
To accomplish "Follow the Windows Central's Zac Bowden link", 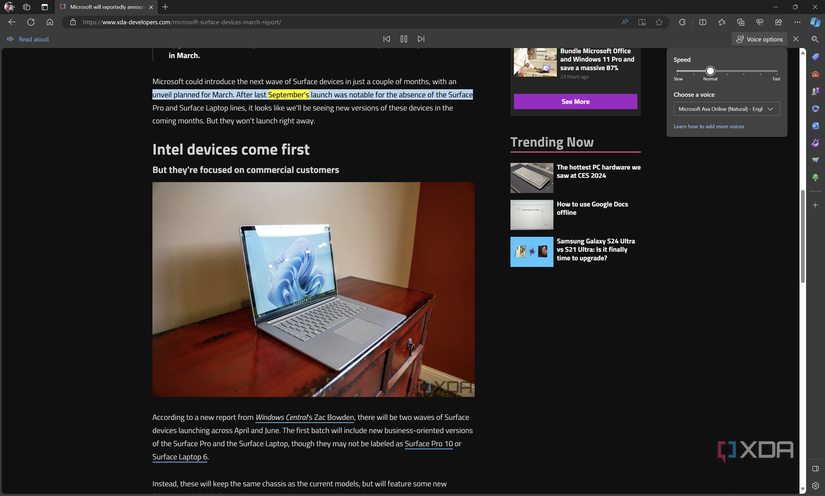I will pos(305,417).
